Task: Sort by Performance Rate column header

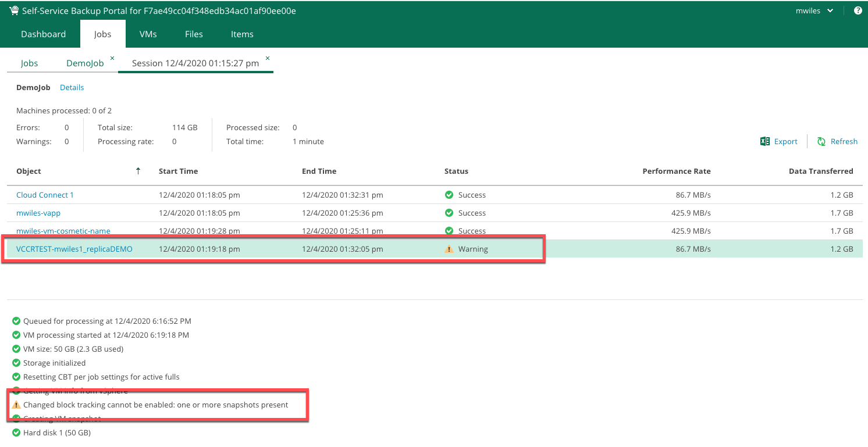Action: (x=676, y=171)
